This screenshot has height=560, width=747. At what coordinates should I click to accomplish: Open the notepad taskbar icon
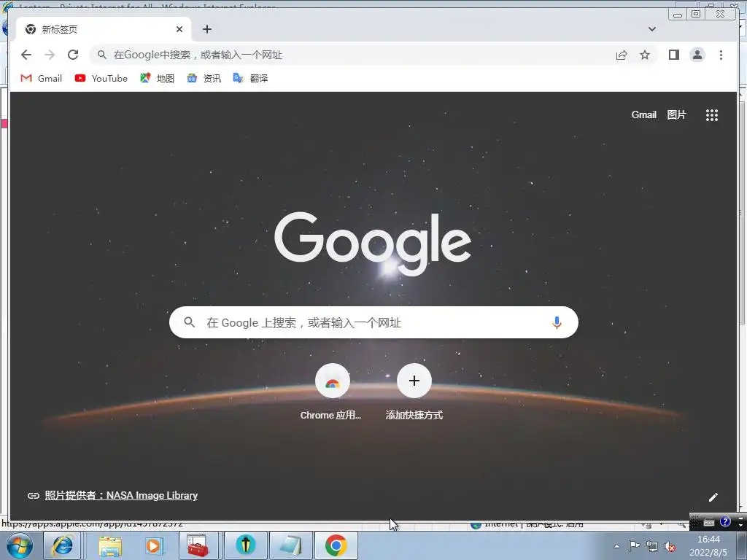pyautogui.click(x=291, y=545)
